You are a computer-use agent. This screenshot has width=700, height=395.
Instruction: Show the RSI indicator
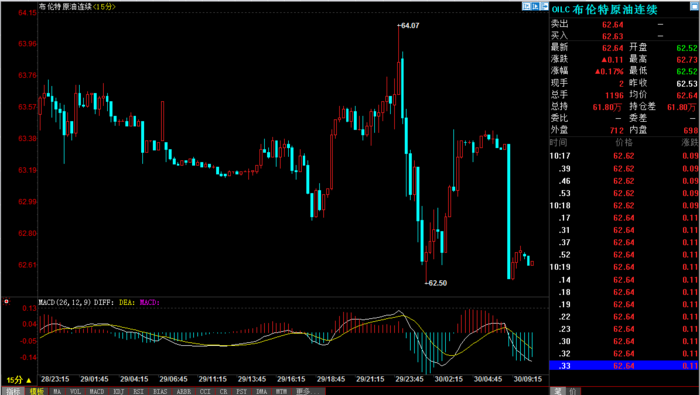coord(138,391)
